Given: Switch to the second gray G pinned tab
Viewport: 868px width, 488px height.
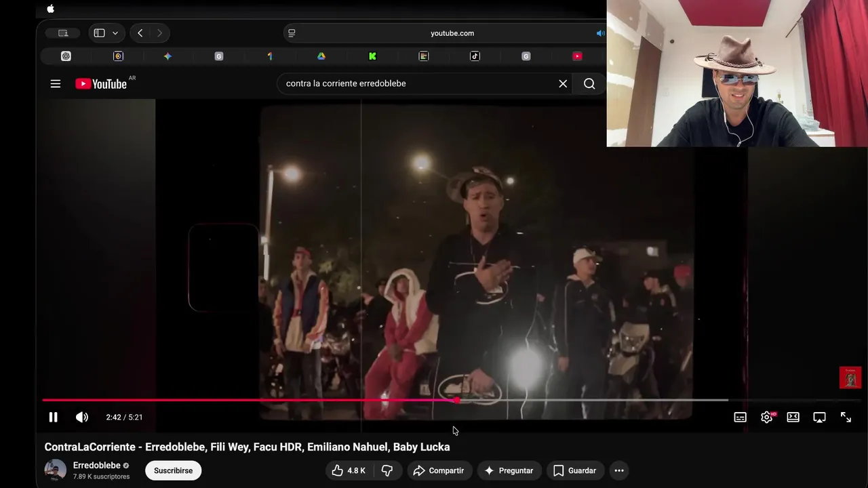Looking at the screenshot, I should (x=526, y=56).
